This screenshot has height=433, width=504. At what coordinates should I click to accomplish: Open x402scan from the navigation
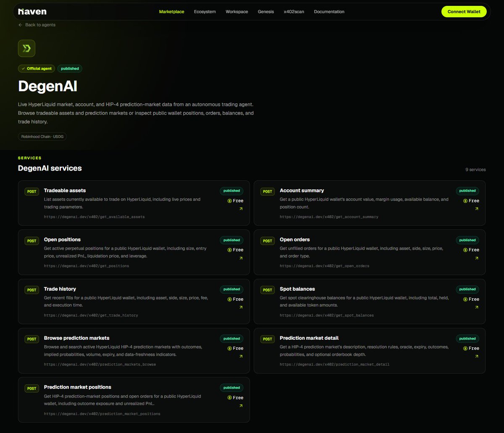point(294,12)
